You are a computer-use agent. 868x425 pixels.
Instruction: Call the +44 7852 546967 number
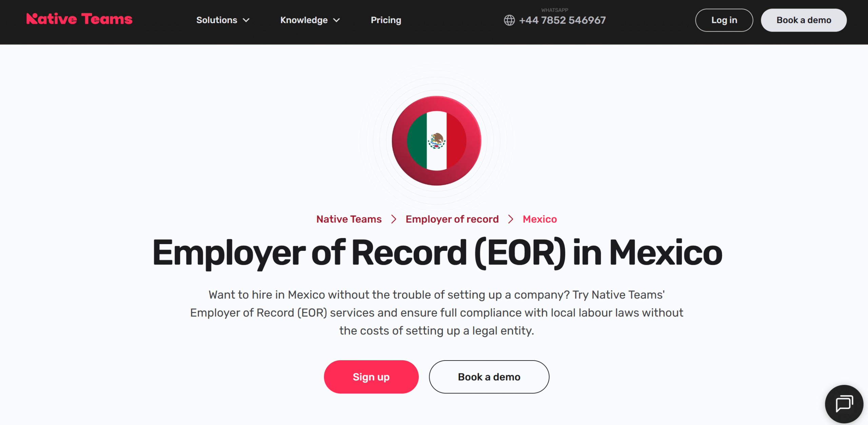(x=562, y=20)
